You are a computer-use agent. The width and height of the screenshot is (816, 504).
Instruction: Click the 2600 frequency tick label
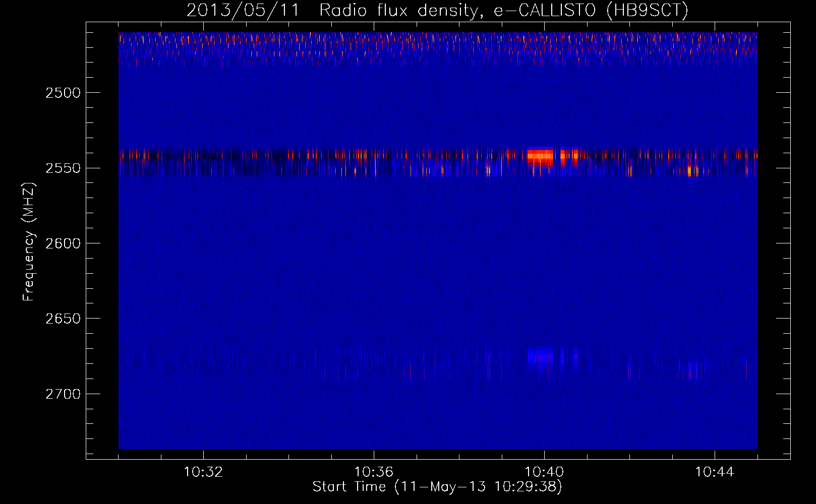[x=63, y=243]
